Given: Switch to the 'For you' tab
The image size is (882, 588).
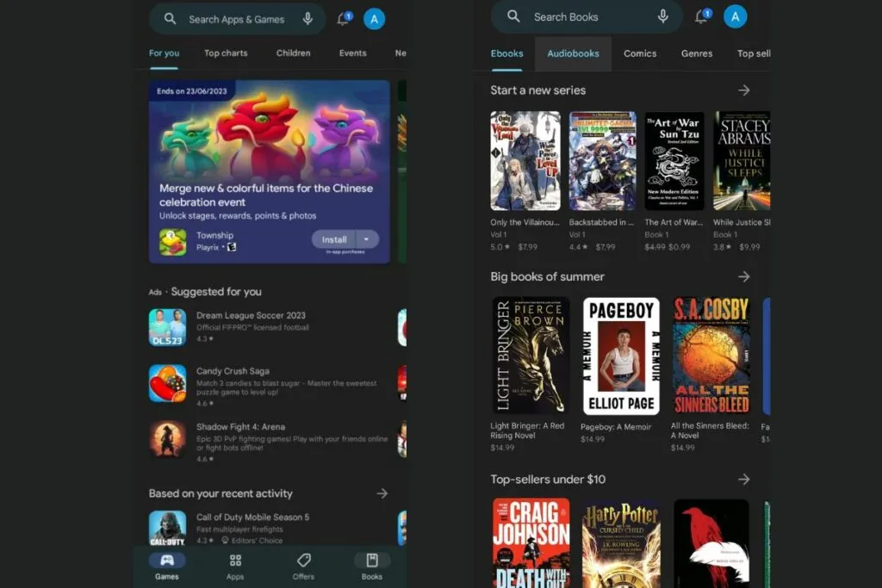Looking at the screenshot, I should pos(164,53).
